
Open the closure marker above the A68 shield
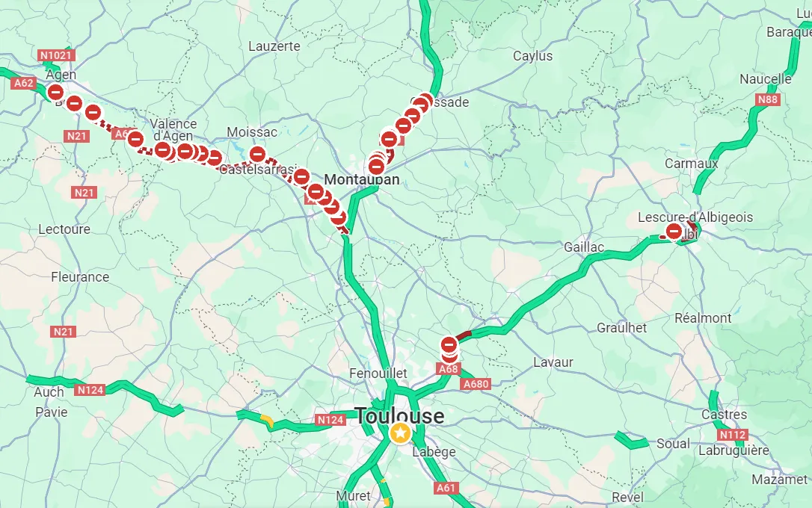pyautogui.click(x=449, y=344)
